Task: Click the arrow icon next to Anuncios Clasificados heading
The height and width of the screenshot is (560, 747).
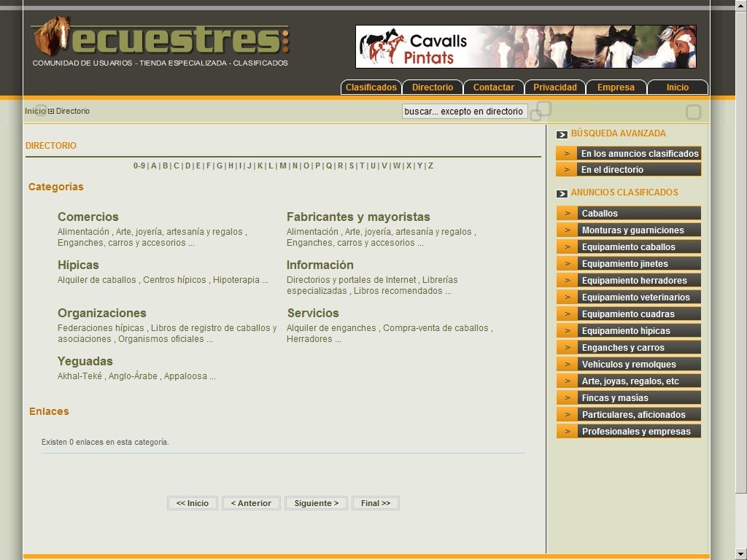Action: click(x=562, y=193)
